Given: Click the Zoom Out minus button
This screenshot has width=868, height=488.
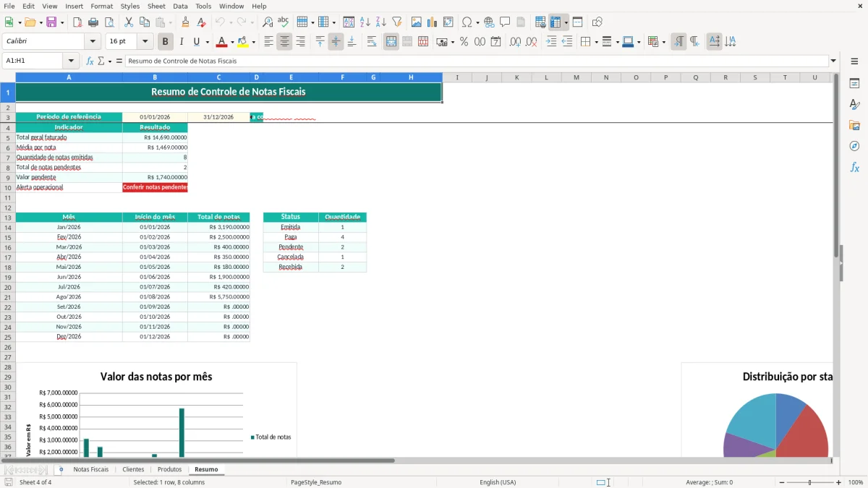Looking at the screenshot, I should (x=782, y=482).
